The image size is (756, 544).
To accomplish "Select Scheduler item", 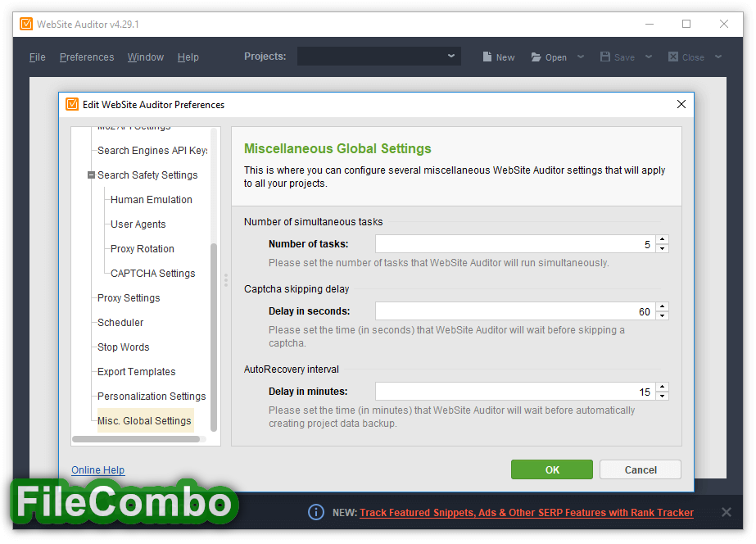I will point(120,323).
